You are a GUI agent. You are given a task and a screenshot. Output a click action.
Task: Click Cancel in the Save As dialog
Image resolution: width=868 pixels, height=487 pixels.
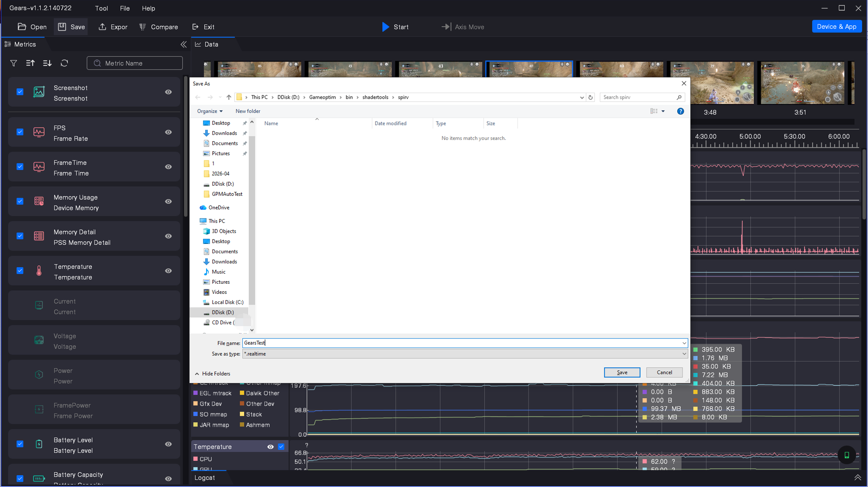[x=664, y=372]
